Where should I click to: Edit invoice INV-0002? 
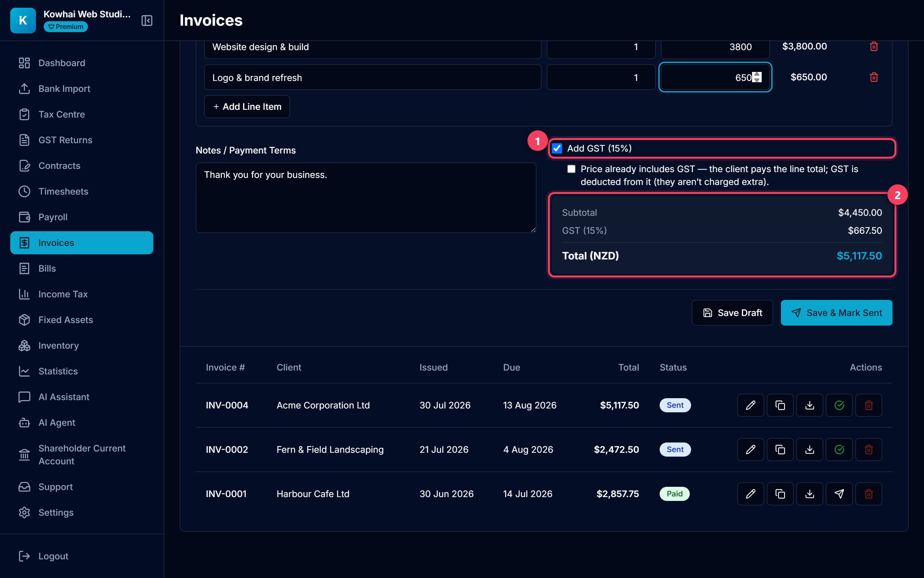click(750, 450)
